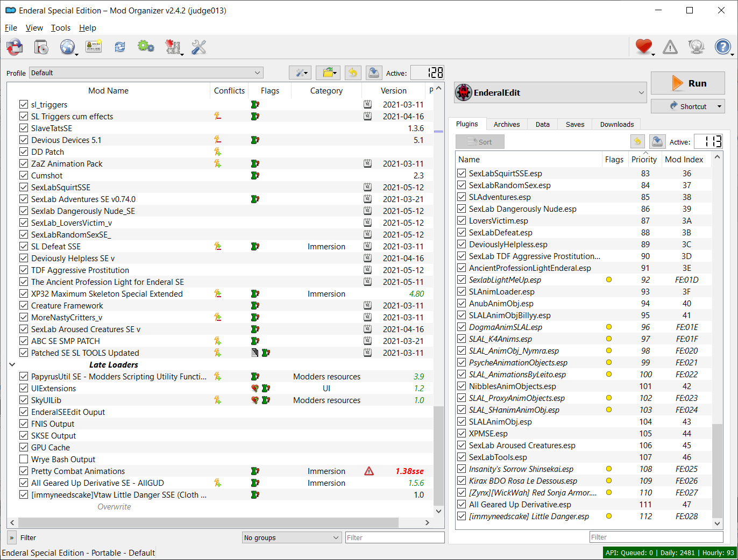
Task: Click the plugin list vertical scrollbar thumb
Action: point(717,470)
